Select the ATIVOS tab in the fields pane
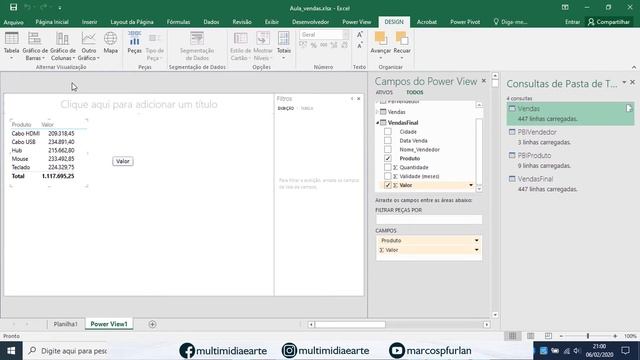The image size is (640, 360). point(384,93)
